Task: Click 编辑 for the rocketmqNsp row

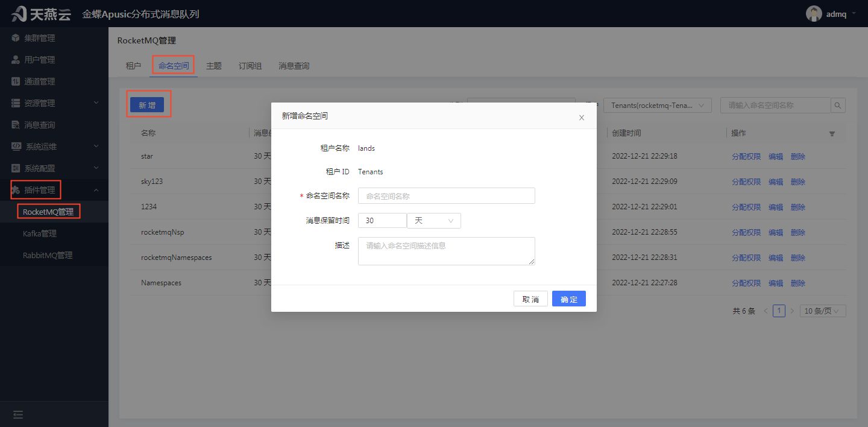Action: (776, 232)
